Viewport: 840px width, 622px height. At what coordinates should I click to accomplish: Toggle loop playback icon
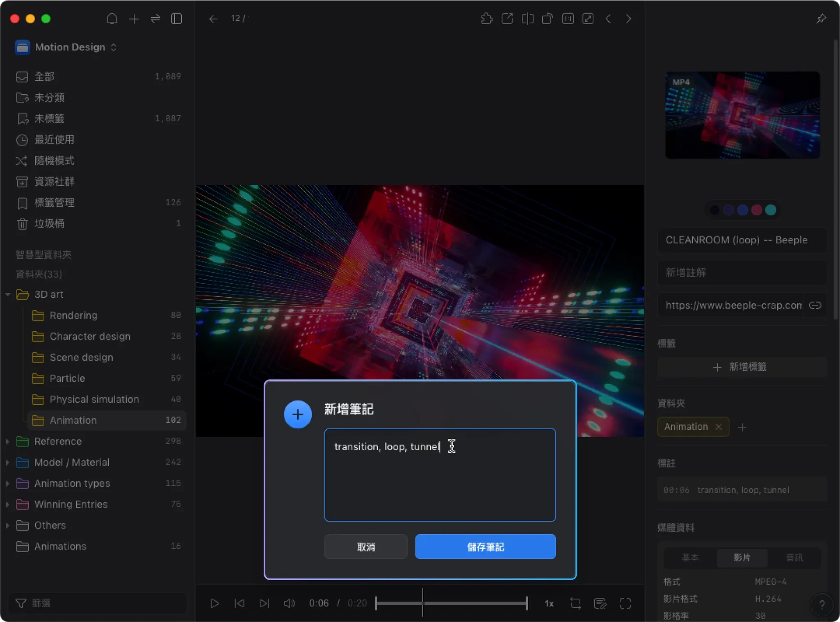pos(575,603)
